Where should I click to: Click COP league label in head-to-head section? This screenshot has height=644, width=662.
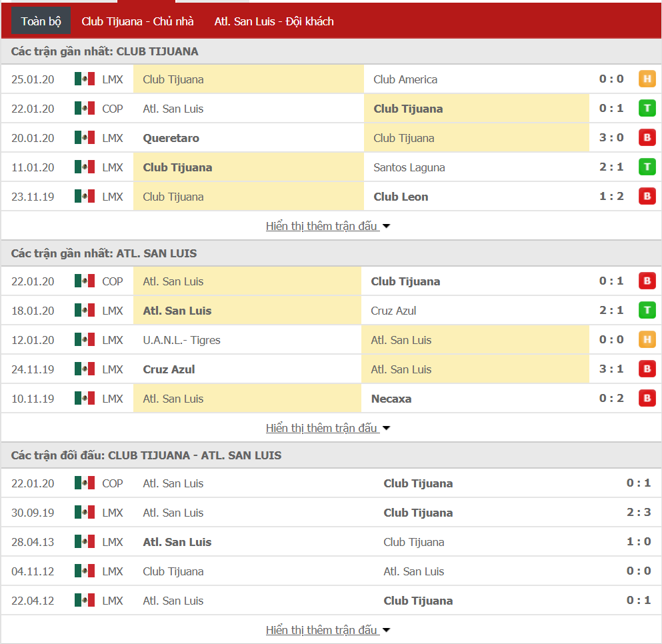tap(112, 483)
